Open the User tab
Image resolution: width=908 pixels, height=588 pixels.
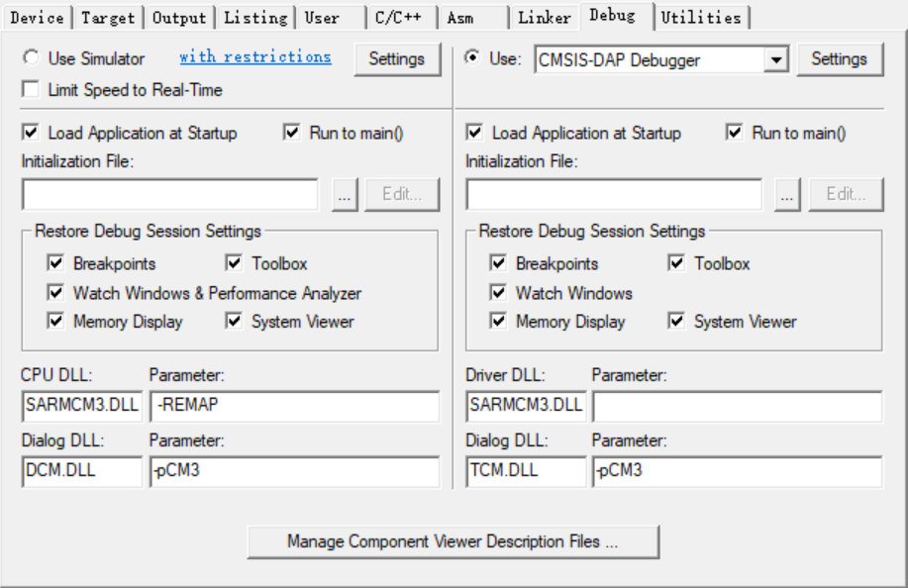click(331, 18)
